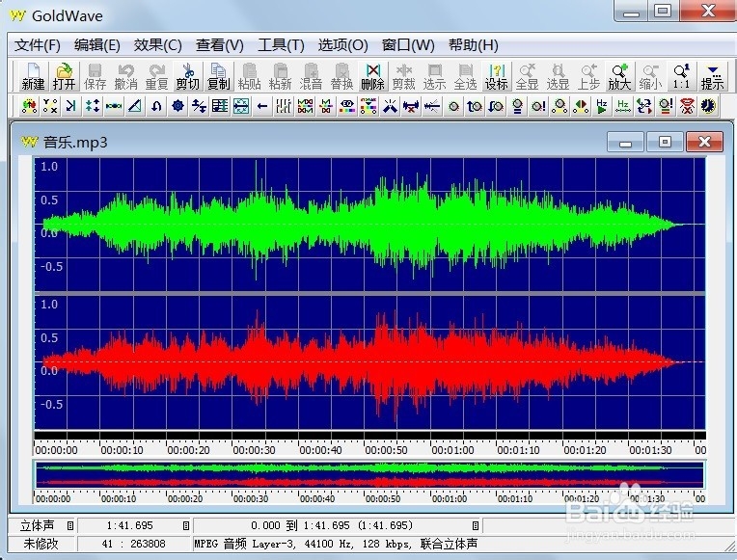737x560 pixels.
Task: Click the fade in knob up-arrow icon
Action: pyautogui.click(x=475, y=106)
